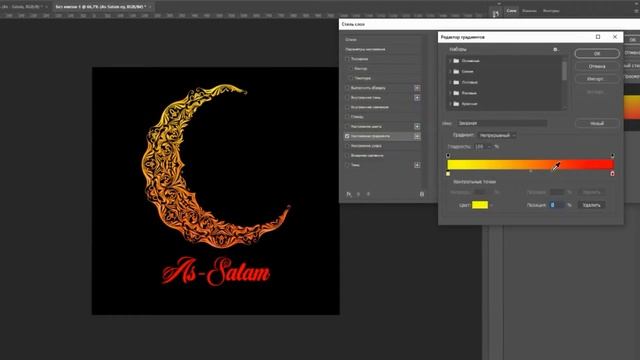
Task: Add another Наложение цвета effect with plus icon
Action: 417,127
